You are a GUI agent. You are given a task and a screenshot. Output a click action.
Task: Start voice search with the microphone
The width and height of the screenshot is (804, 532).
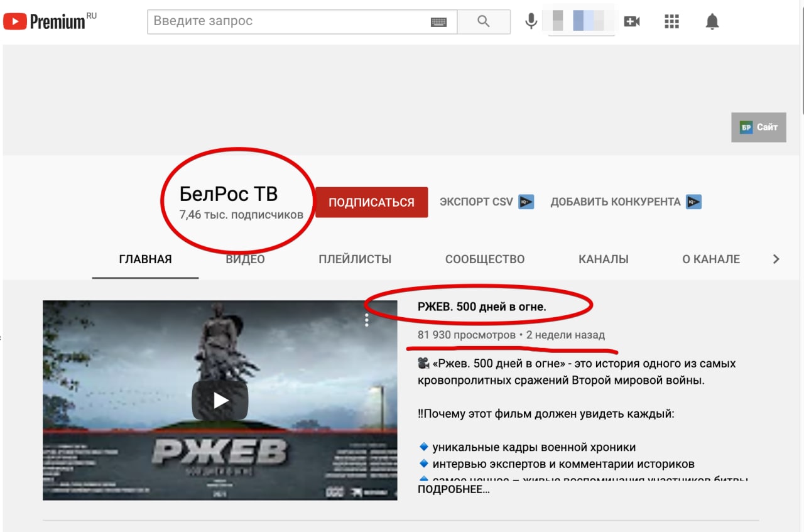tap(531, 21)
